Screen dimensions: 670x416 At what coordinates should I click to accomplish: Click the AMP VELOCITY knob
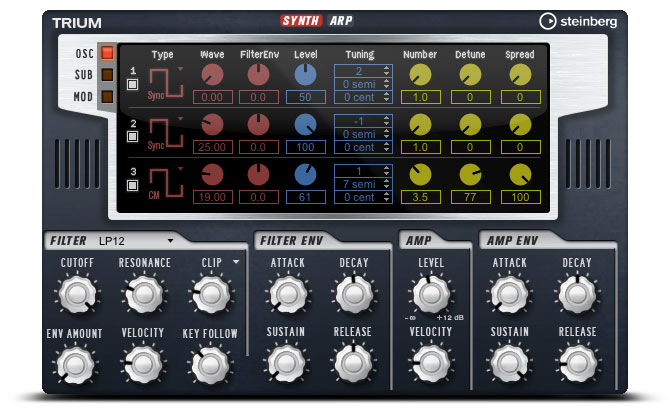click(x=431, y=363)
